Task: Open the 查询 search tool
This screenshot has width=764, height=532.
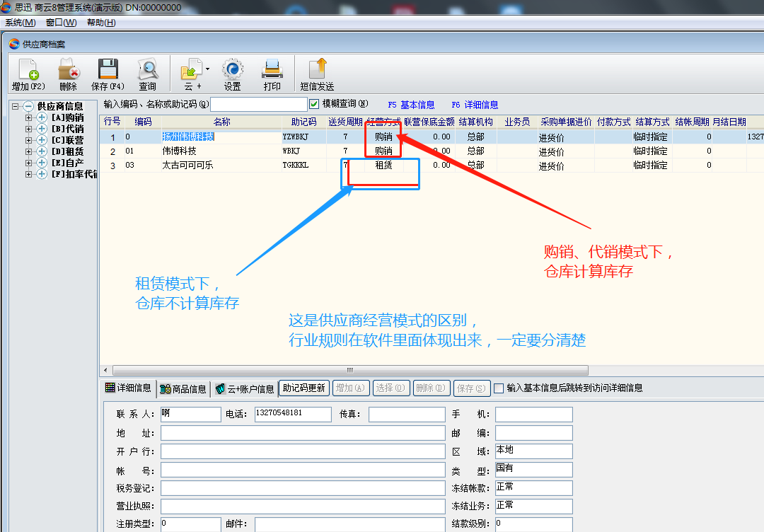Action: [x=147, y=71]
